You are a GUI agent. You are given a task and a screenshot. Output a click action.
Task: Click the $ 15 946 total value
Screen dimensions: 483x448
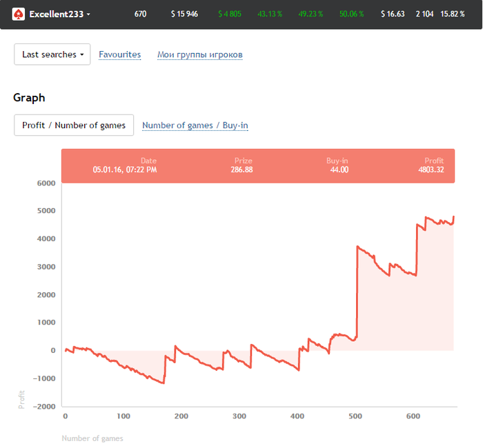point(184,14)
